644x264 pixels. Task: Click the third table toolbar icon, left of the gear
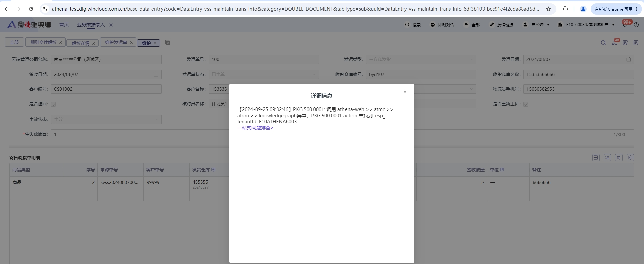[x=619, y=158]
